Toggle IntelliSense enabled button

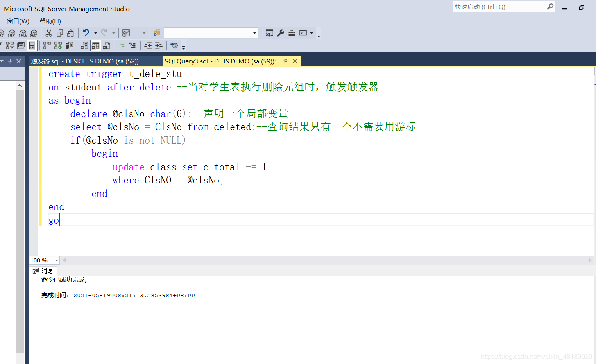tap(32, 45)
